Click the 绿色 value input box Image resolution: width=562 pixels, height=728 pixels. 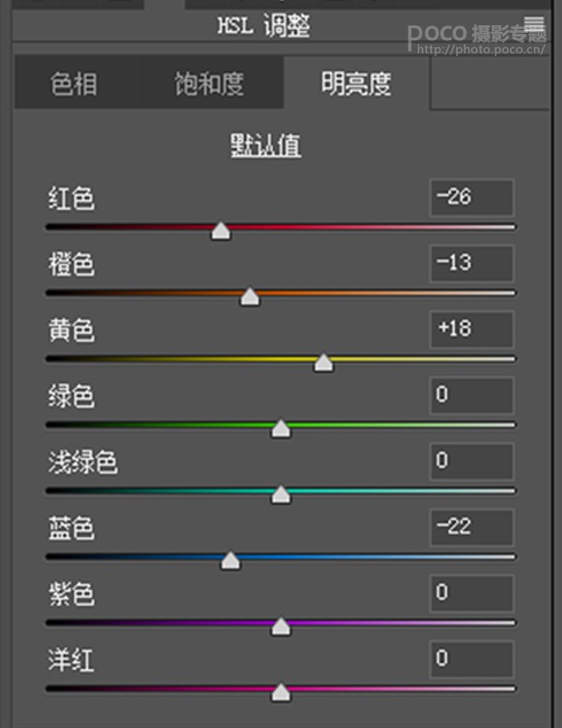click(x=472, y=395)
